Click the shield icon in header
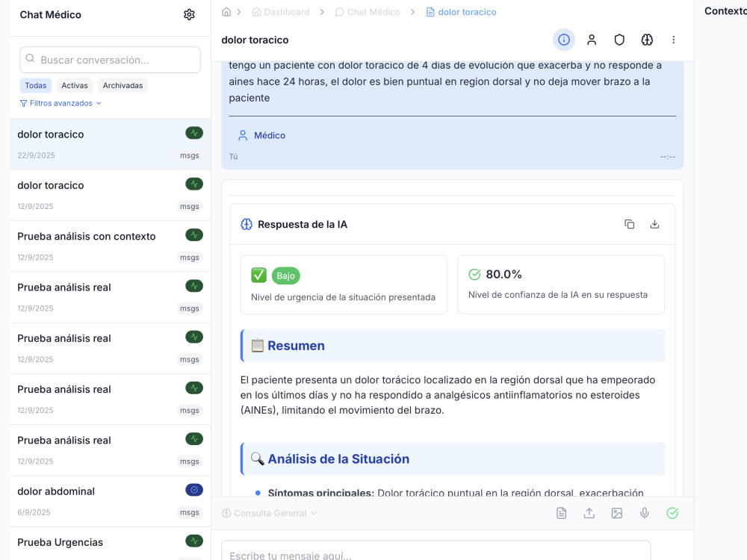This screenshot has width=747, height=560. (619, 40)
